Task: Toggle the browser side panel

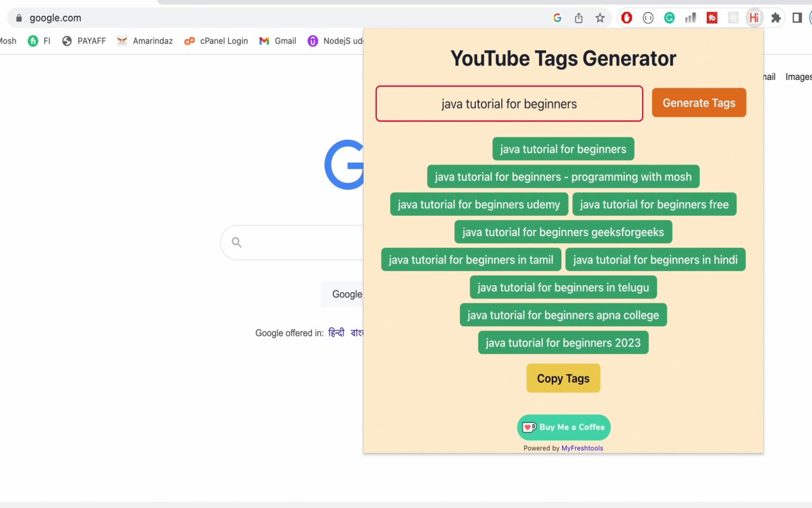Action: click(x=797, y=18)
